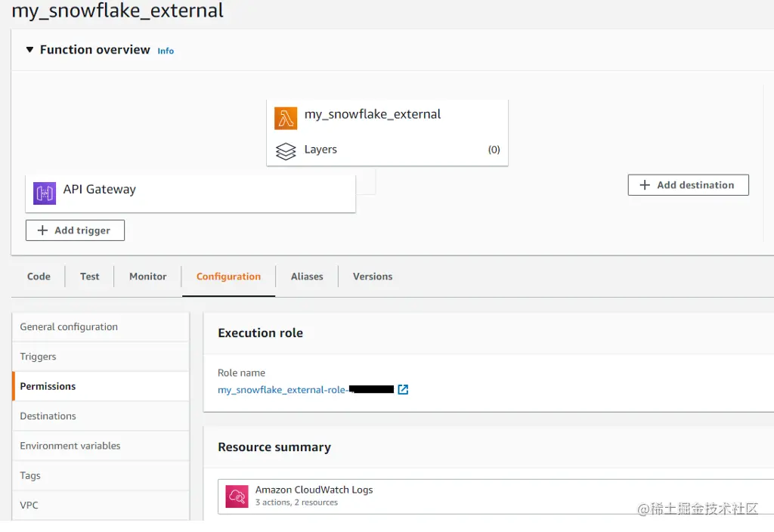This screenshot has height=532, width=774.
Task: Open Triggers in the configuration sidebar
Action: tap(101, 357)
